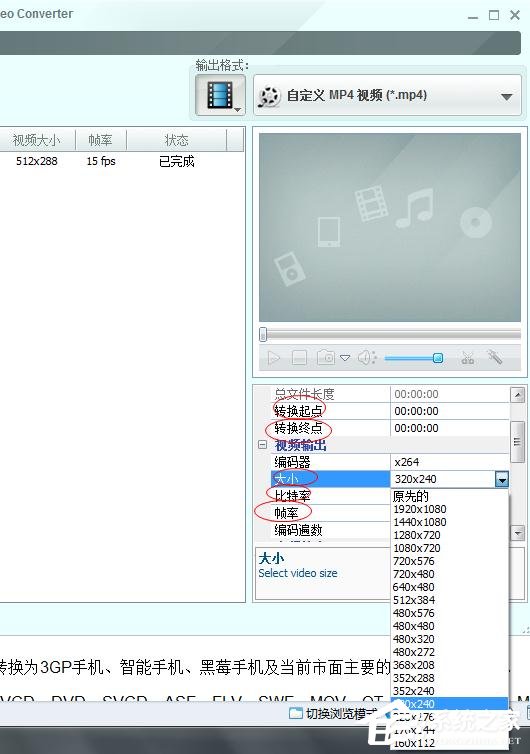Open the effects wand tool
Screen dimensions: 530x754
tap(494, 357)
